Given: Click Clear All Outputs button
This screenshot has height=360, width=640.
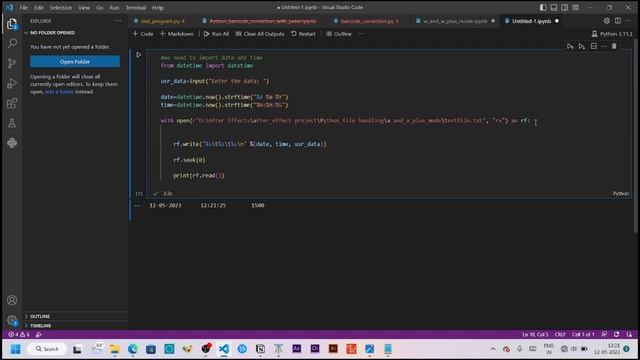Looking at the screenshot, I should (x=260, y=34).
